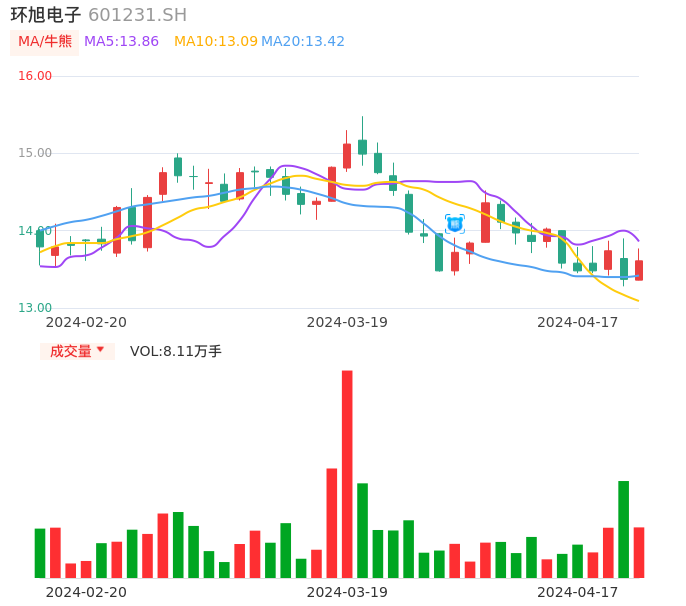
Task: Click the 601231.SH ticker code
Action: tap(137, 15)
